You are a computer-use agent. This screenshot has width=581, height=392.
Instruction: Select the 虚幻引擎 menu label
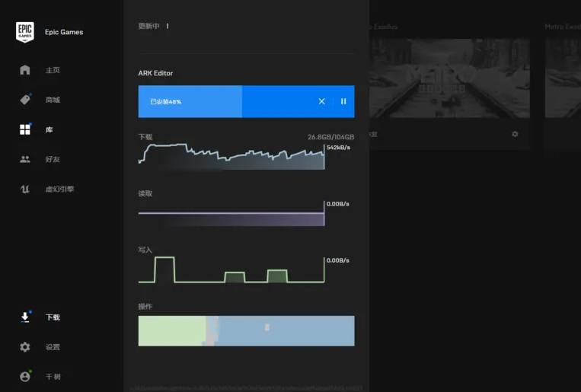click(x=59, y=189)
